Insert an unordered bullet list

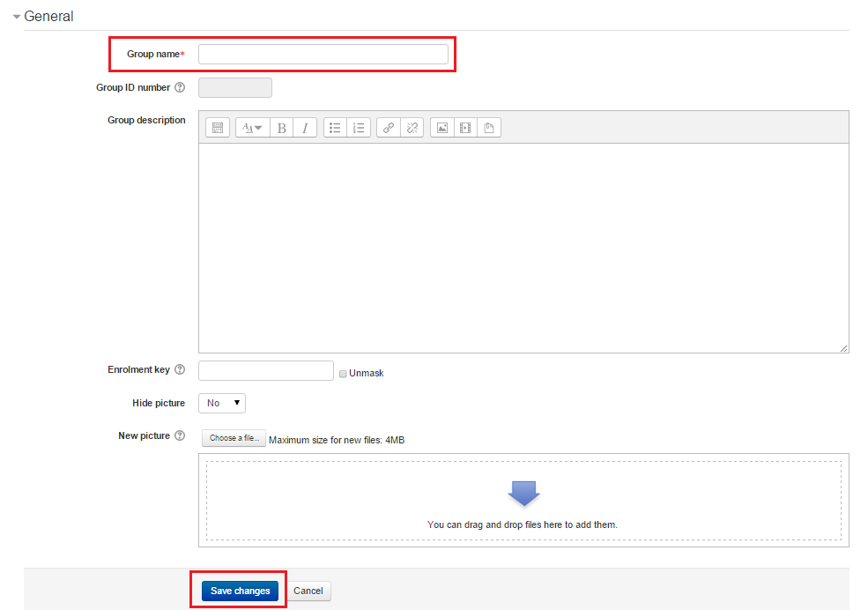pos(335,128)
